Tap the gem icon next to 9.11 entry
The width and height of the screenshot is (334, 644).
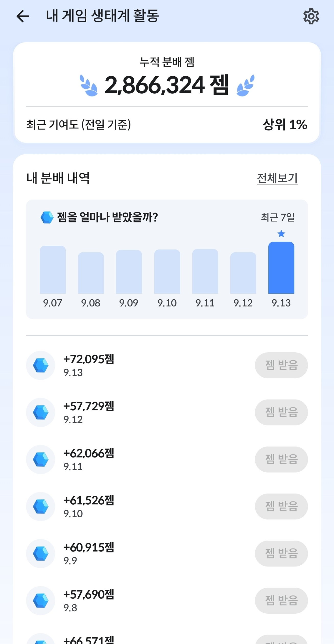41,460
